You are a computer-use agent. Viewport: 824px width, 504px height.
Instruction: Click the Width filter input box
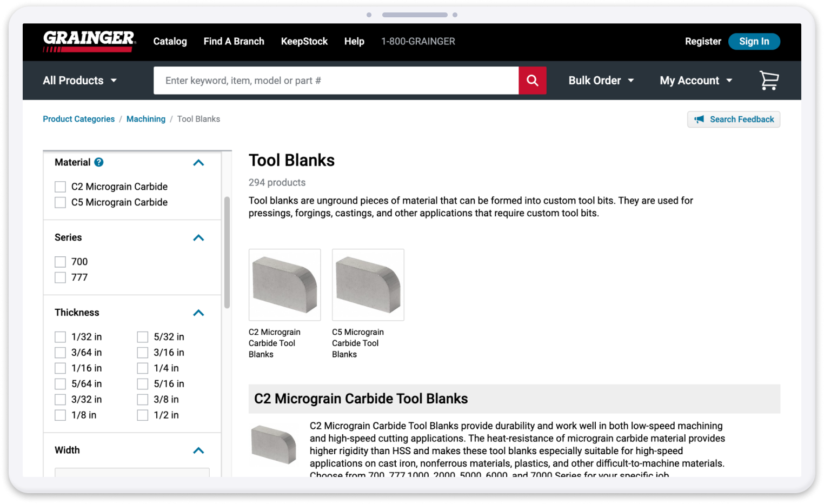coord(132,473)
